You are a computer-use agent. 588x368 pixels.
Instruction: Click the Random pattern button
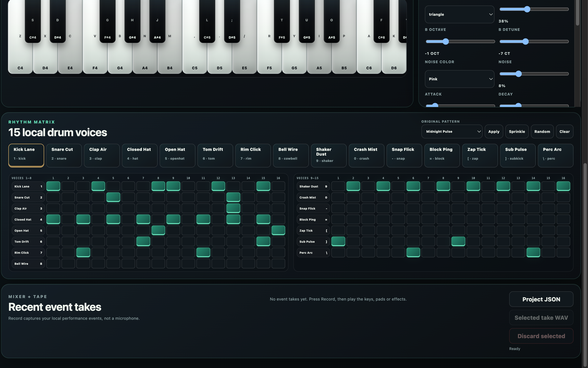point(542,131)
